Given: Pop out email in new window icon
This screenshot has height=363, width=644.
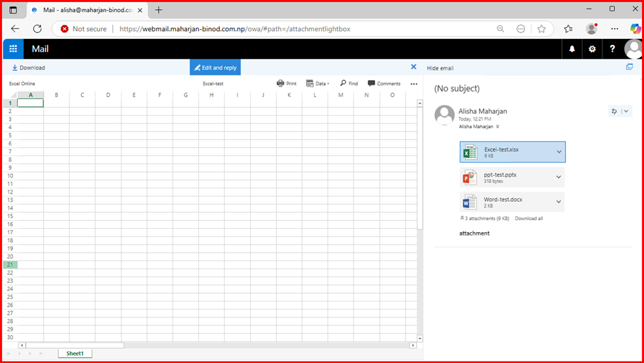Looking at the screenshot, I should click(x=629, y=67).
